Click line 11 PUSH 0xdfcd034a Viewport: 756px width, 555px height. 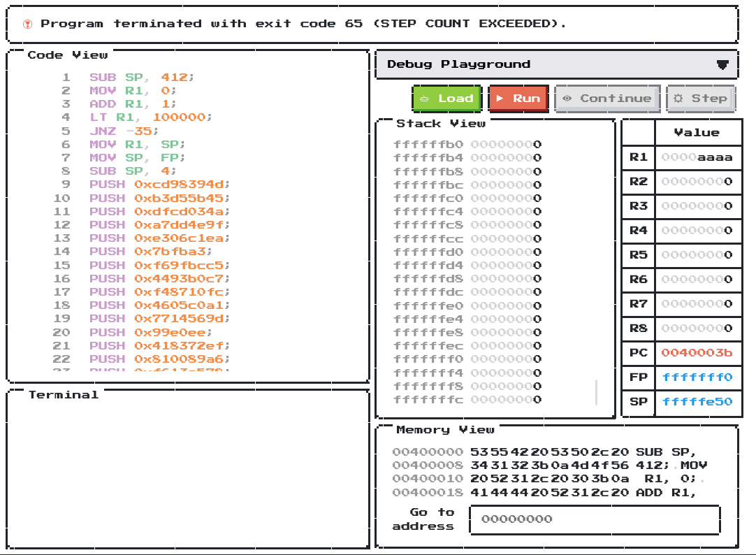pyautogui.click(x=159, y=212)
